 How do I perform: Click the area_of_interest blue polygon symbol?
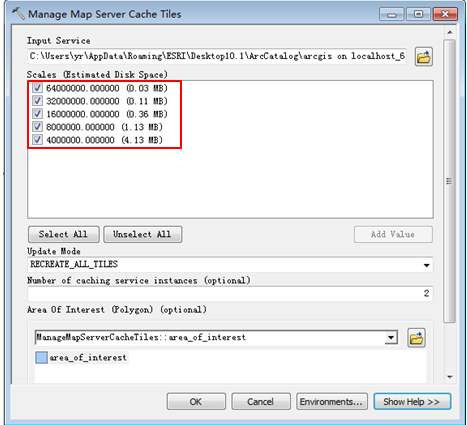coord(41,358)
